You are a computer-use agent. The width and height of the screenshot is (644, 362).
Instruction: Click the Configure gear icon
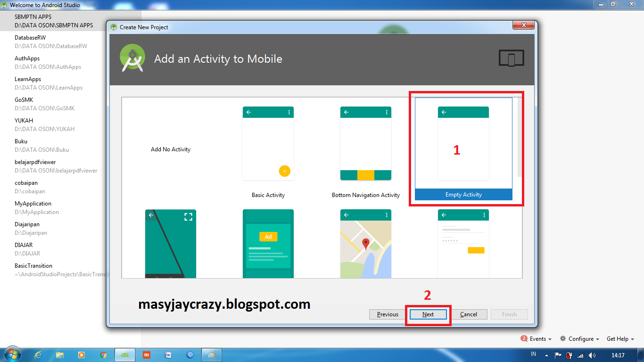[x=563, y=339]
